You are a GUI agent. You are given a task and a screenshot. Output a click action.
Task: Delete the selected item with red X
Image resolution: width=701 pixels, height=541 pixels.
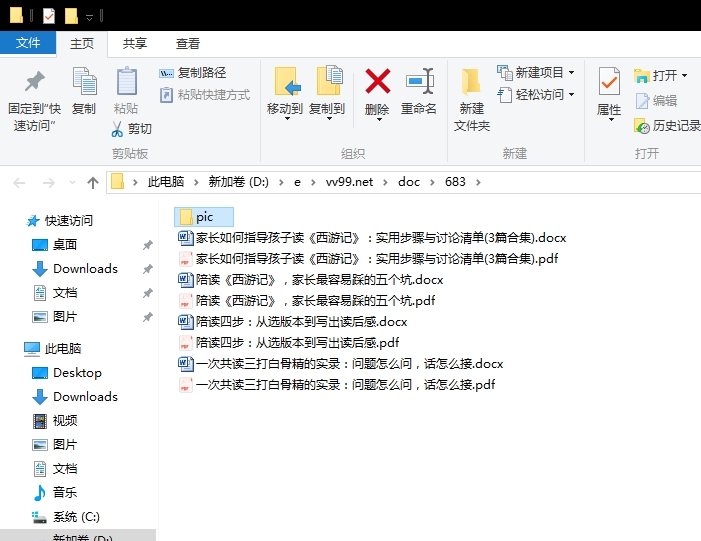[x=377, y=93]
